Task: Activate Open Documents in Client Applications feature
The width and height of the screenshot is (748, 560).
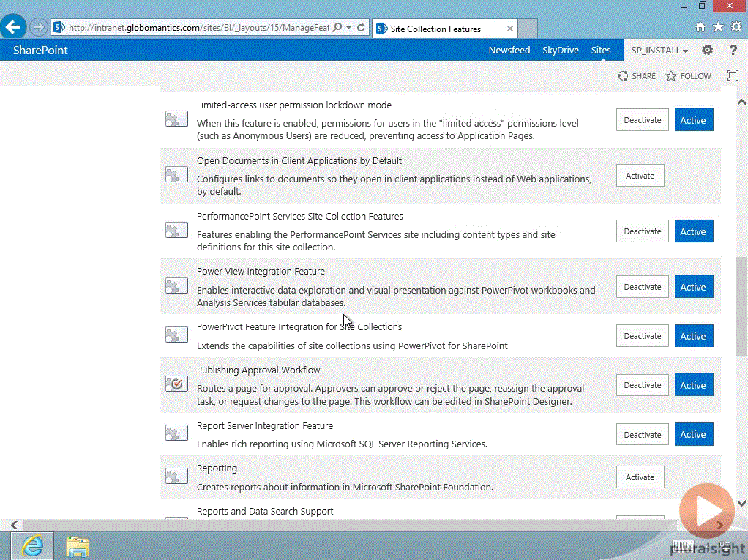Action: click(x=640, y=176)
